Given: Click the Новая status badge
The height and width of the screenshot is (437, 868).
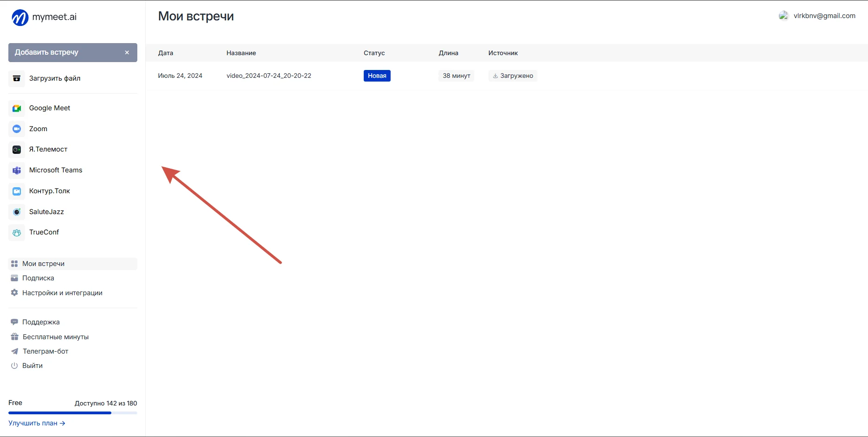Looking at the screenshot, I should tap(377, 76).
